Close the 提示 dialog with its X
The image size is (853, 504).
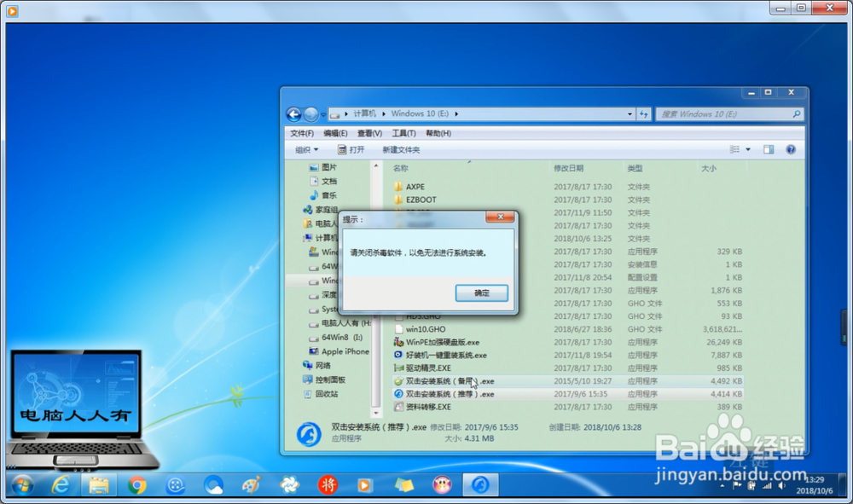pos(500,217)
